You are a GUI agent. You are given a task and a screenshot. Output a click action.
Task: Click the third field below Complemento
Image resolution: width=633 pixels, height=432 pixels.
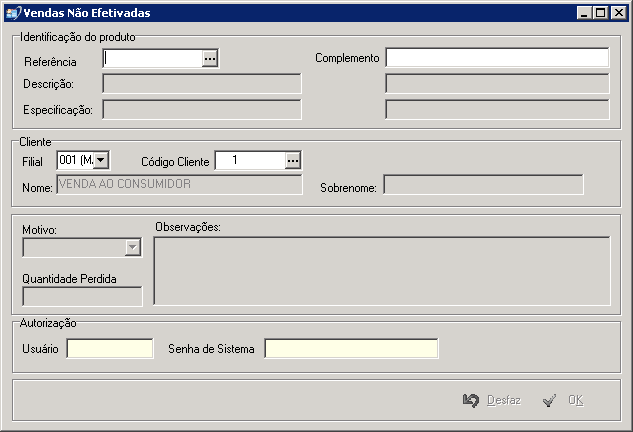click(497, 109)
